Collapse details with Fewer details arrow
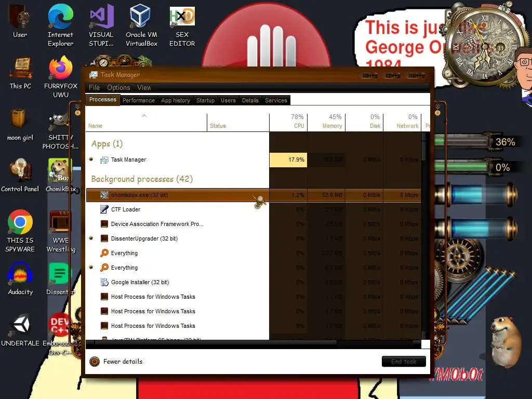 coord(95,362)
